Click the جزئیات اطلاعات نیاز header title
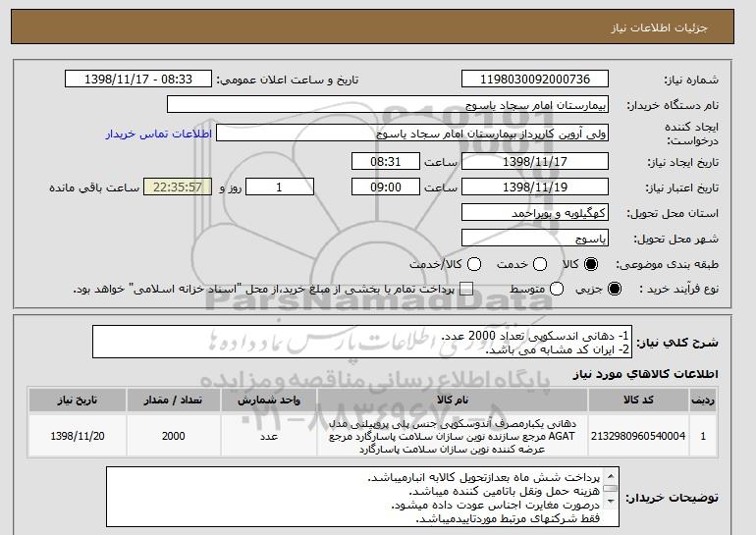The image size is (756, 535). (x=659, y=27)
